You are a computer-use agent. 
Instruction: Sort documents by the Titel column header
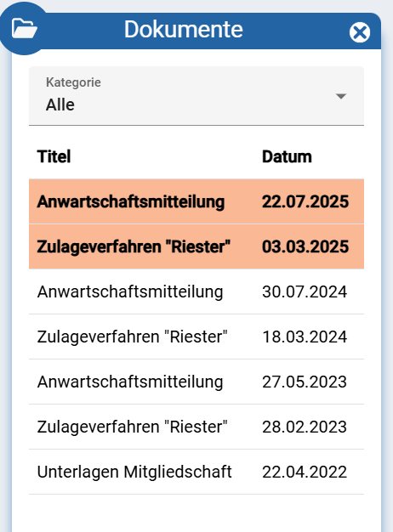tap(54, 156)
